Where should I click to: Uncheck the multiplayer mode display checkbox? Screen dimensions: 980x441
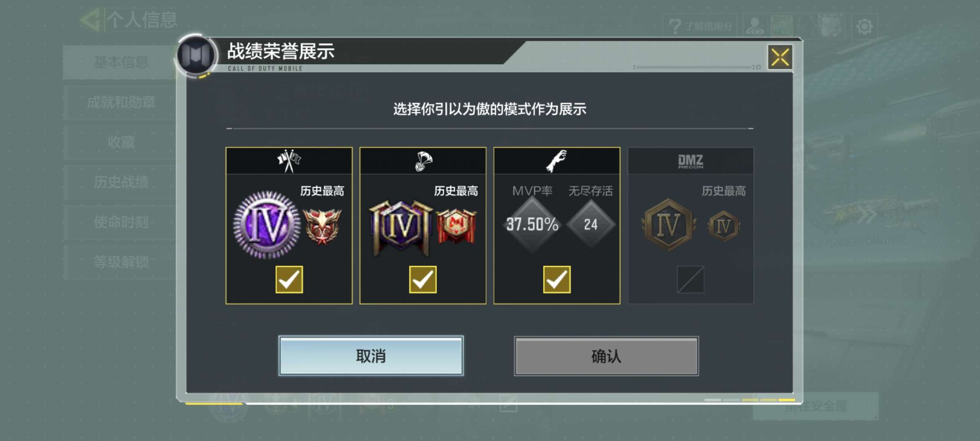pos(289,280)
